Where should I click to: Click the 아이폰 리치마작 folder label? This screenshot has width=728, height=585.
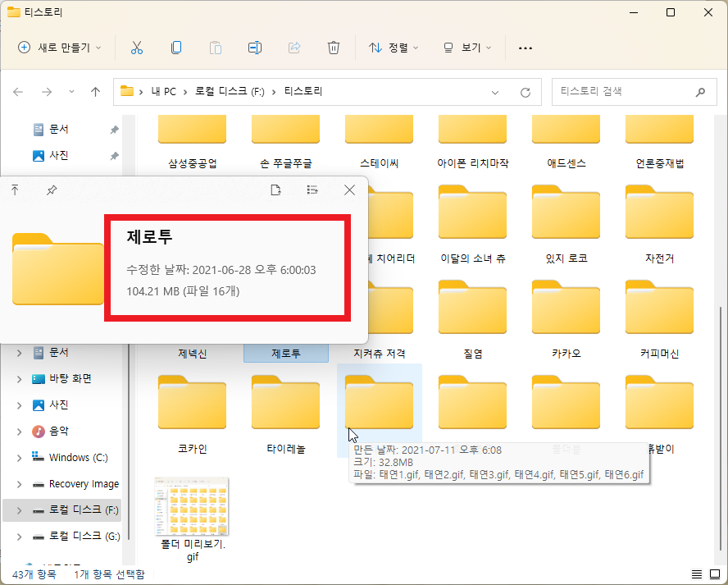click(473, 163)
